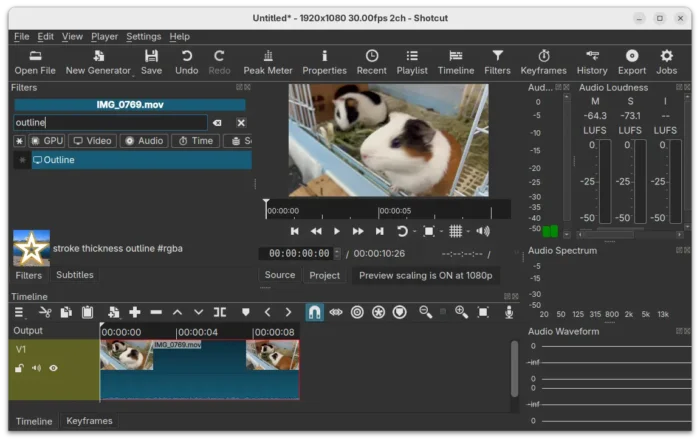Open the player zoom level dropdown
Screen dimensions: 700x441
point(431,231)
